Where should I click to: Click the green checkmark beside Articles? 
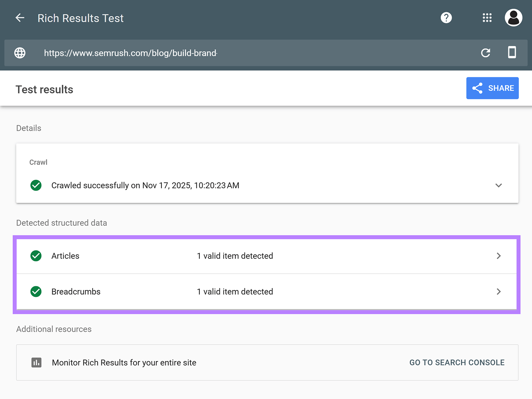36,256
